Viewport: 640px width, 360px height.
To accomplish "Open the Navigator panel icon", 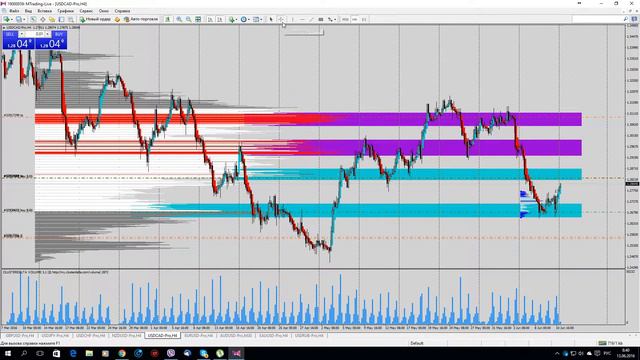I will click(52, 19).
